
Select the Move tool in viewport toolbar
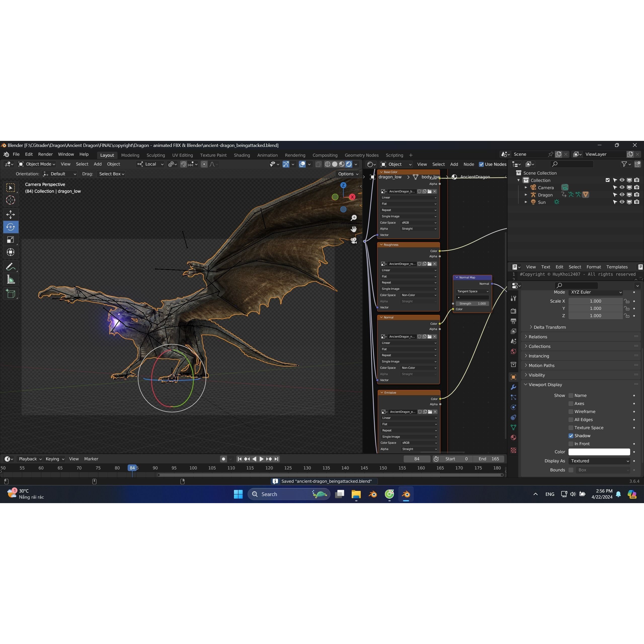(x=11, y=214)
